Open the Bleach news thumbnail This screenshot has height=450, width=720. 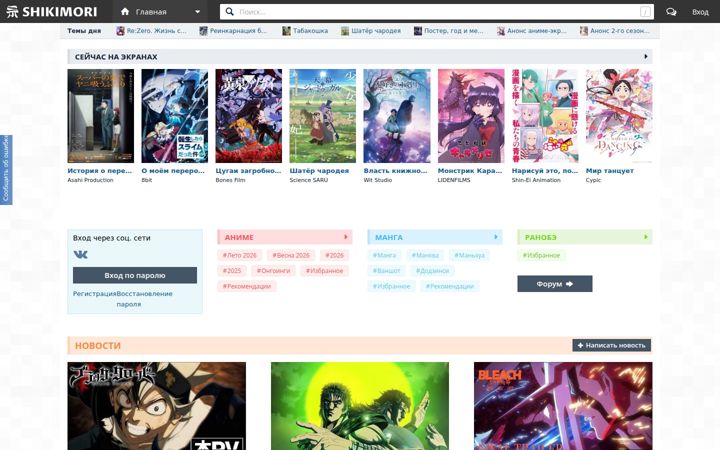tap(563, 406)
